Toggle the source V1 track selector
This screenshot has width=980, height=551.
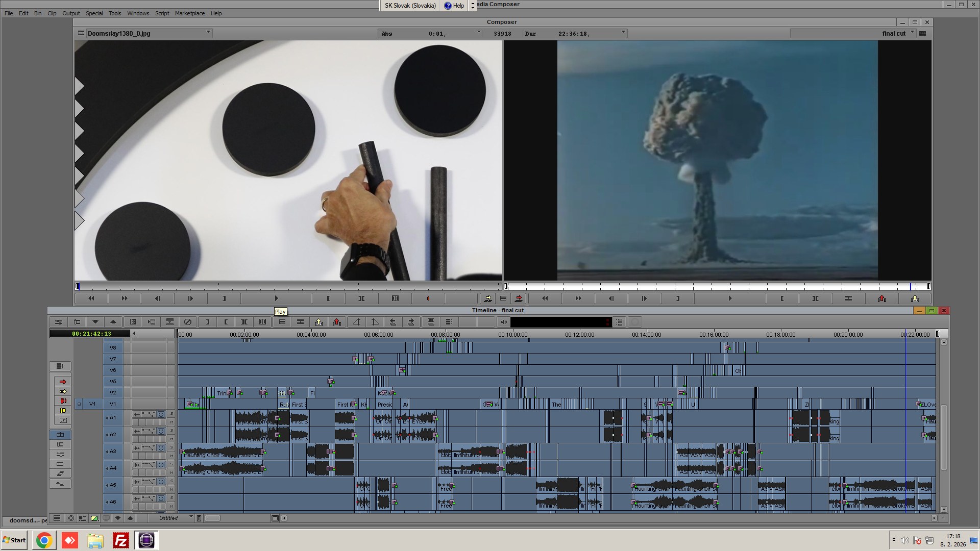(92, 404)
